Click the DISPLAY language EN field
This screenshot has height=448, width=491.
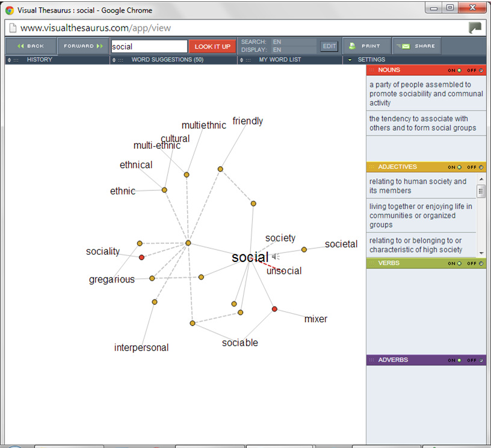tap(294, 50)
